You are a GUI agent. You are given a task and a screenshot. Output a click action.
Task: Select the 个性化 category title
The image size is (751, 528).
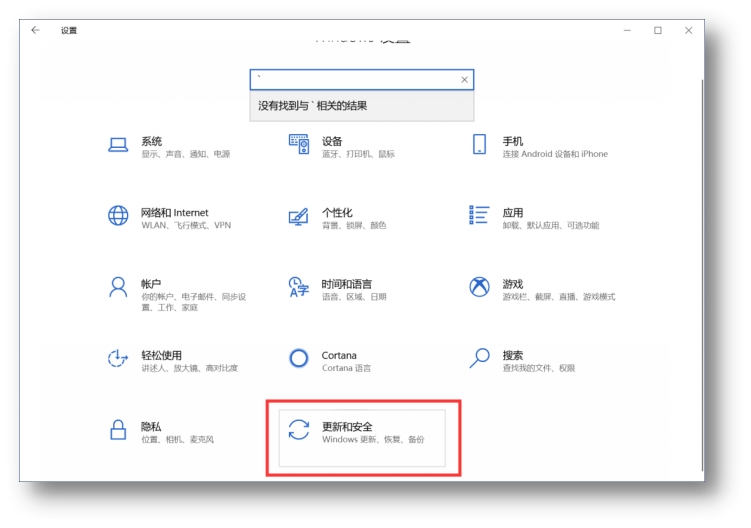click(x=337, y=213)
